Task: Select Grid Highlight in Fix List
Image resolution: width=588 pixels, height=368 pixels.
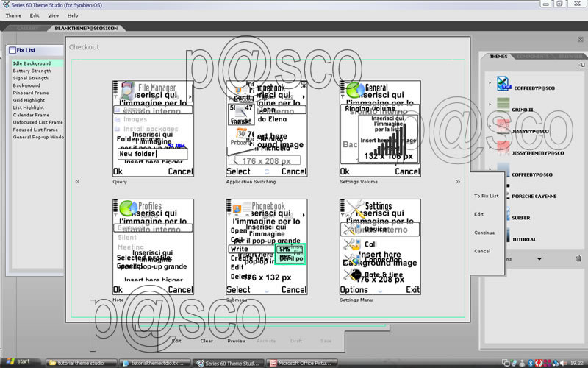Action: (29, 100)
